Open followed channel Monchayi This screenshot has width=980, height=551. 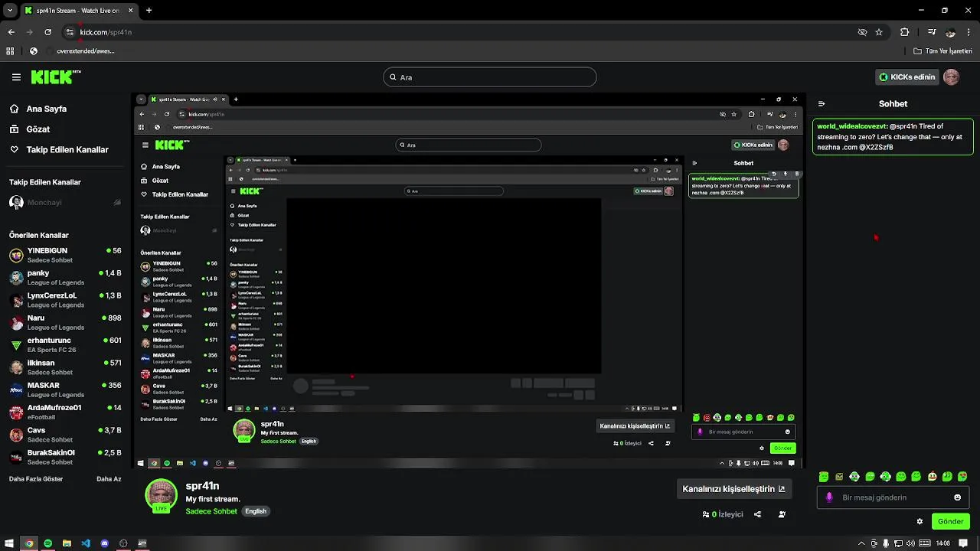65,203
